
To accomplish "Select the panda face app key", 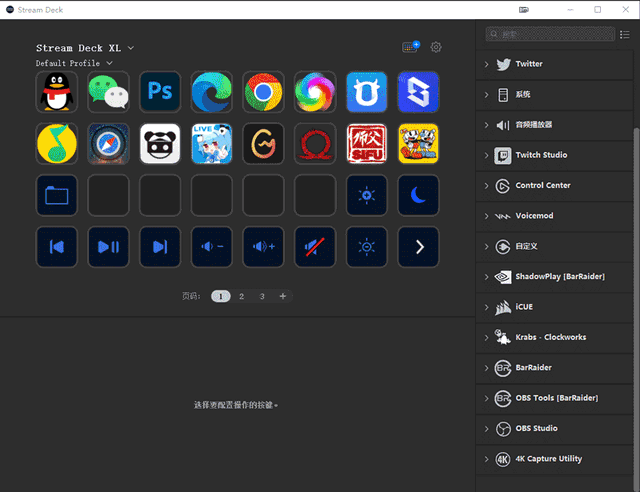I will [160, 144].
